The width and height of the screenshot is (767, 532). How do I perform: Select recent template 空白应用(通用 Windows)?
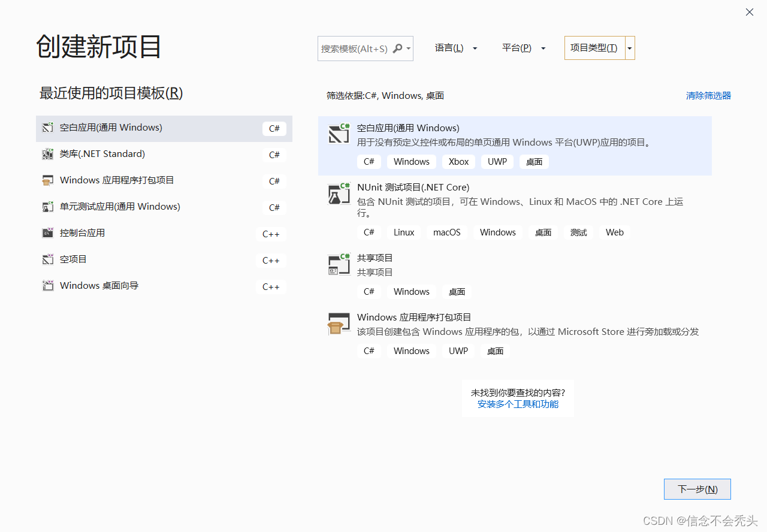[x=164, y=128]
